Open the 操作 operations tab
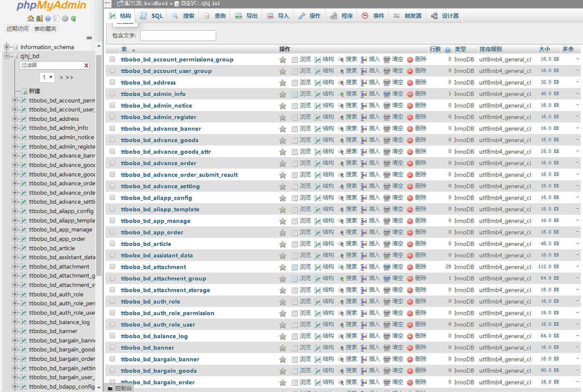583x392 pixels. [x=310, y=16]
